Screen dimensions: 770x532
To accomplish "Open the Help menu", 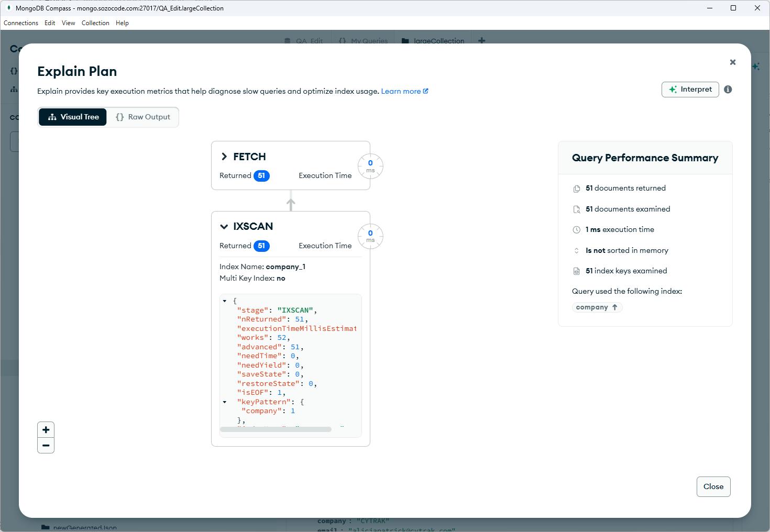I will 122,23.
